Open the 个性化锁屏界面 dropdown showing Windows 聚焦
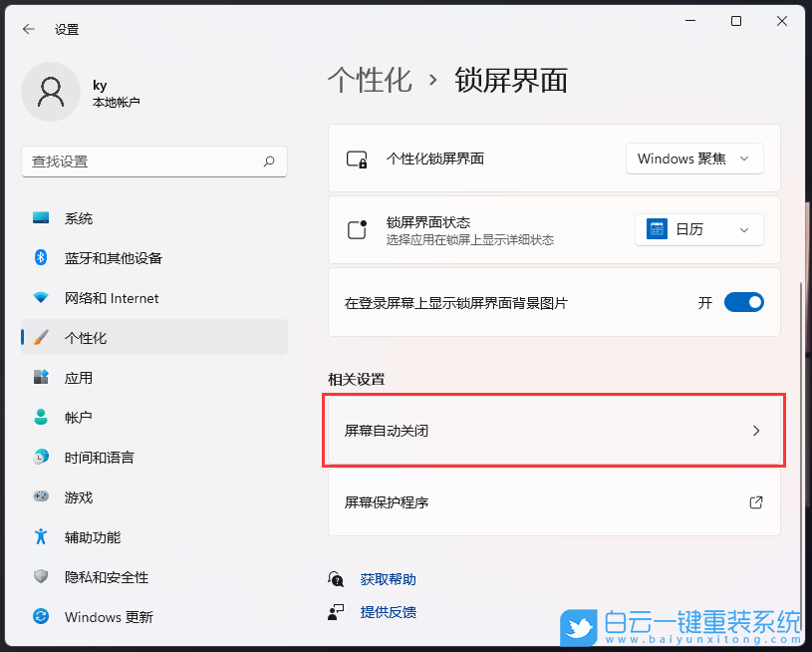The width and height of the screenshot is (812, 652). (x=694, y=158)
